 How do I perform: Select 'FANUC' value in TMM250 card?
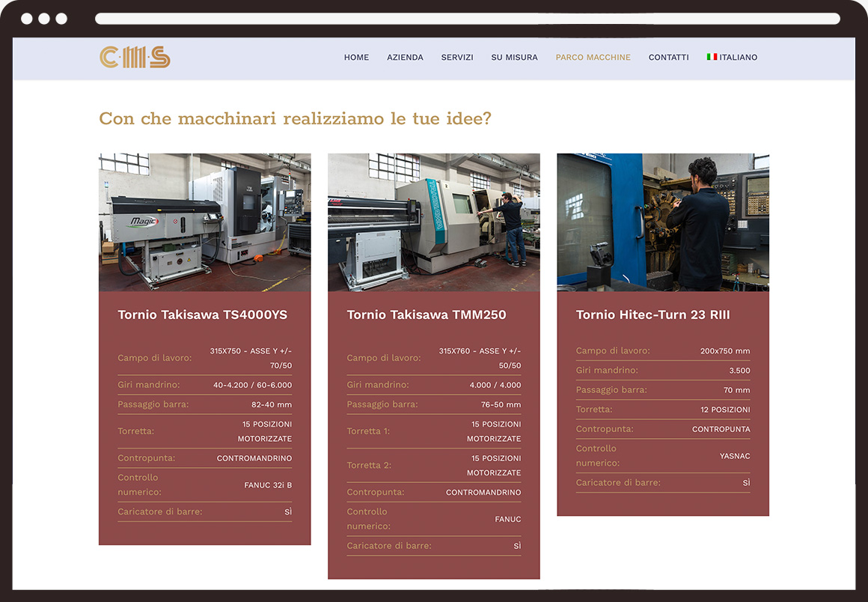[508, 520]
